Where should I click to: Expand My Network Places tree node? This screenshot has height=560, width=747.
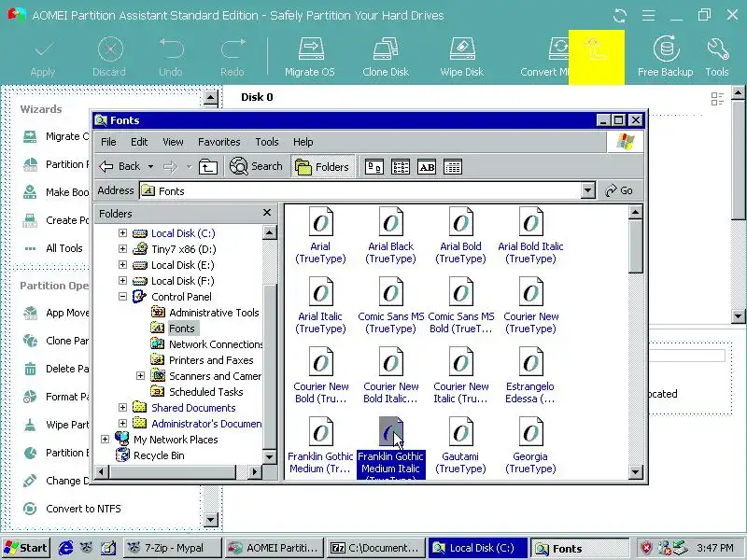coord(105,439)
